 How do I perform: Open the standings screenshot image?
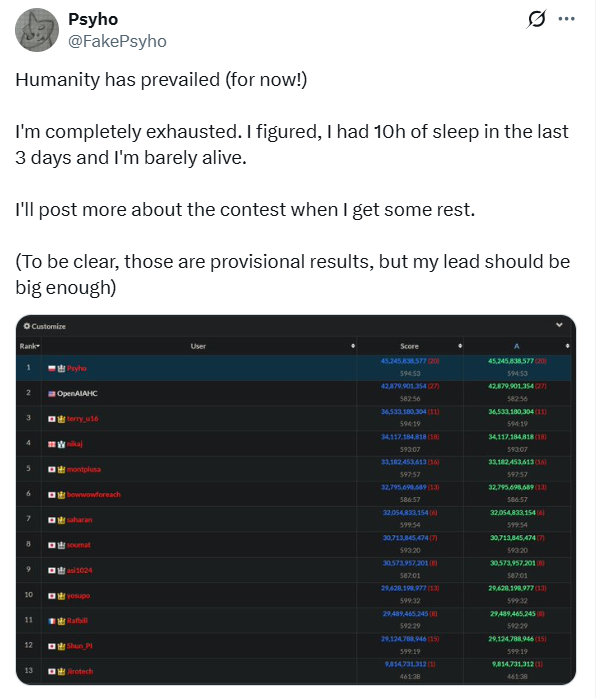pyautogui.click(x=296, y=500)
